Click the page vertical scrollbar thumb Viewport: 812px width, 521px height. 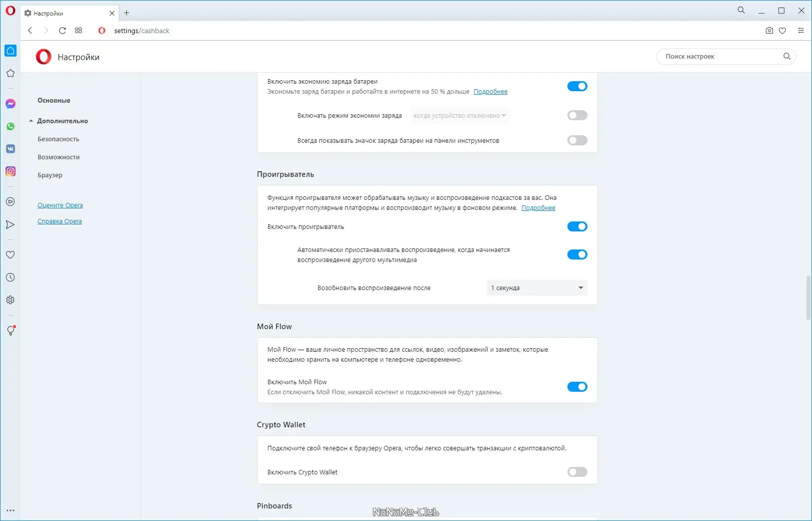[808, 298]
